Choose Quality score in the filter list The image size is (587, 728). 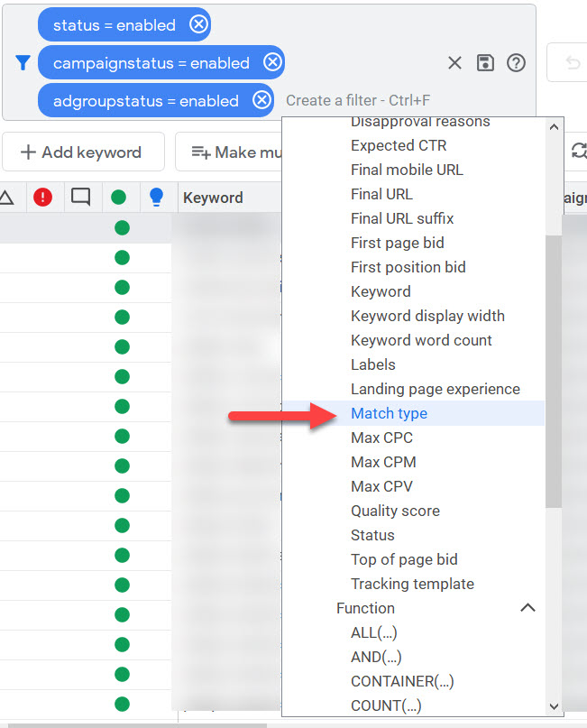tap(395, 511)
